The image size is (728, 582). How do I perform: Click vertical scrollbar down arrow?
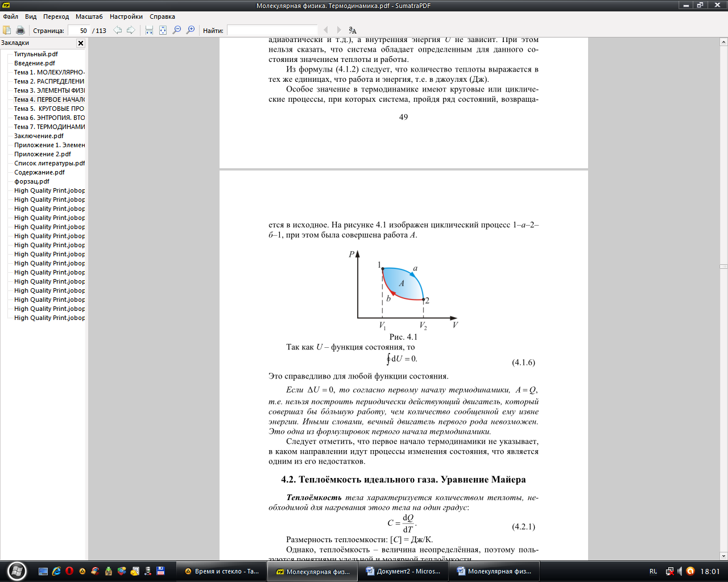tap(723, 556)
